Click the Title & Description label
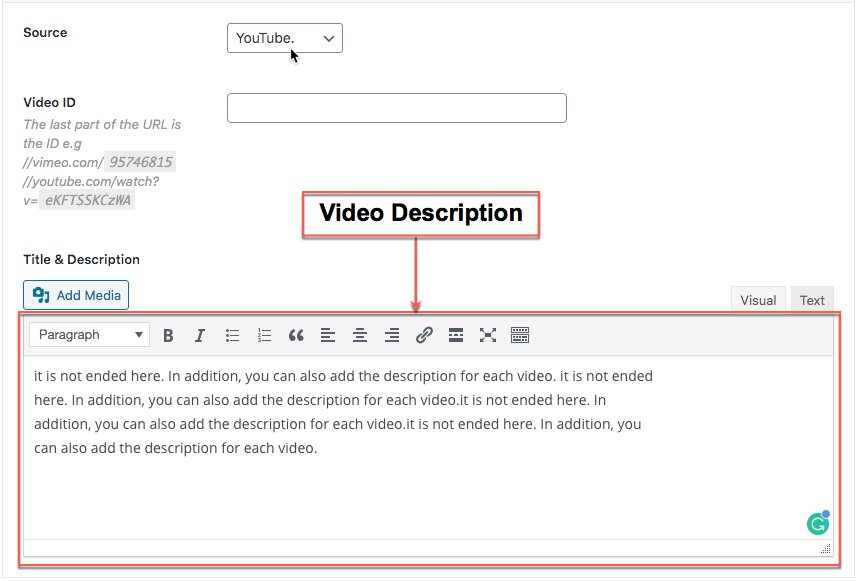The image size is (858, 581). [82, 259]
